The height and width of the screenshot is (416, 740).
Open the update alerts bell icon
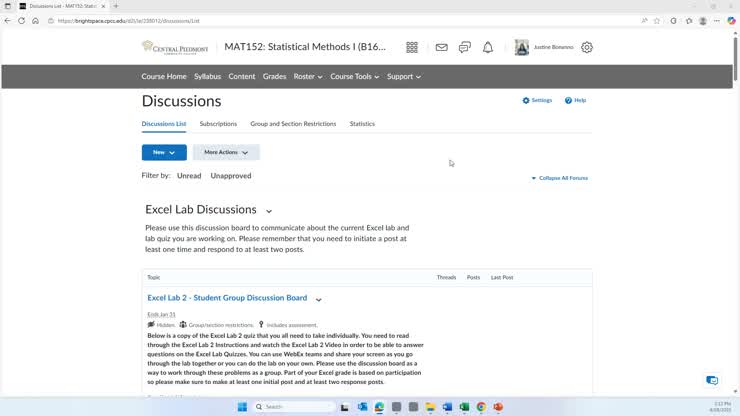click(x=488, y=47)
